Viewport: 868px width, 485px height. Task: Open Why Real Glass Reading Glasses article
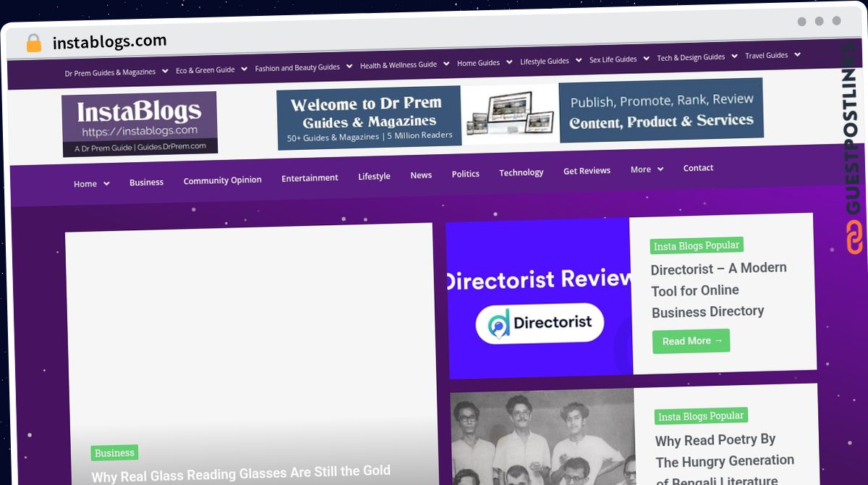[241, 474]
